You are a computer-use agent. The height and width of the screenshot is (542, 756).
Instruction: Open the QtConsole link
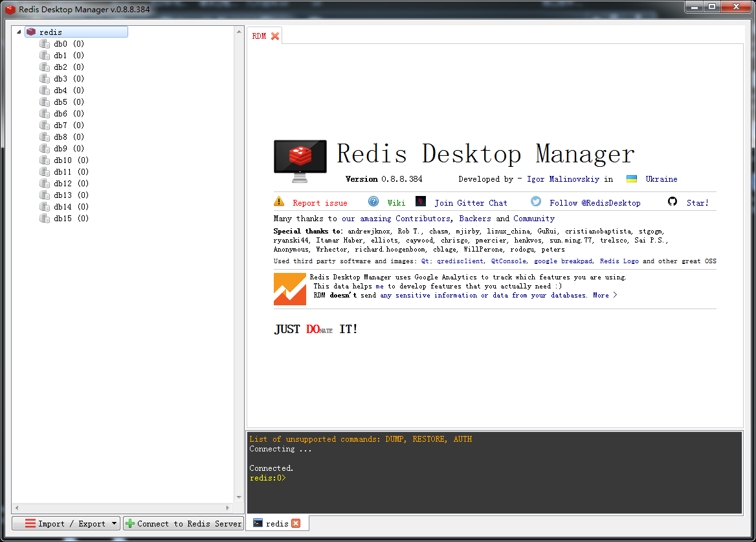pyautogui.click(x=509, y=261)
